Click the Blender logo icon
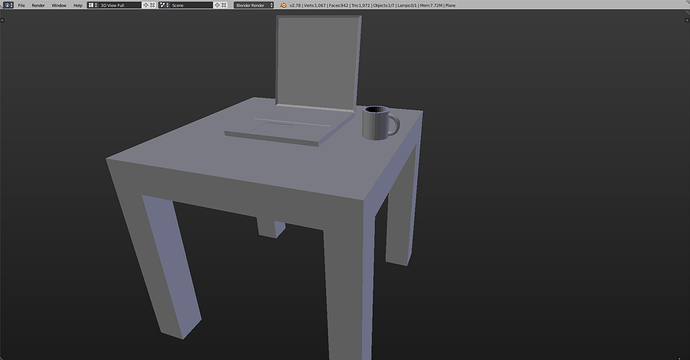Image resolution: width=690 pixels, height=360 pixels. click(283, 5)
